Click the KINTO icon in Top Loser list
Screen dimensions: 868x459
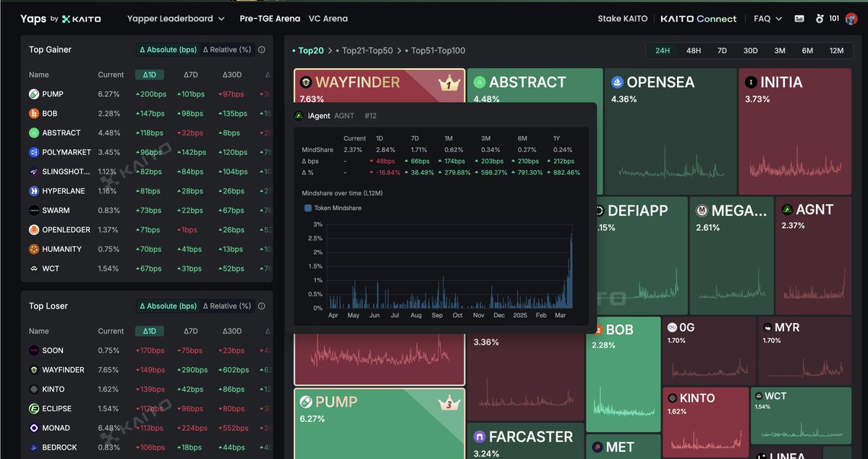pyautogui.click(x=34, y=389)
